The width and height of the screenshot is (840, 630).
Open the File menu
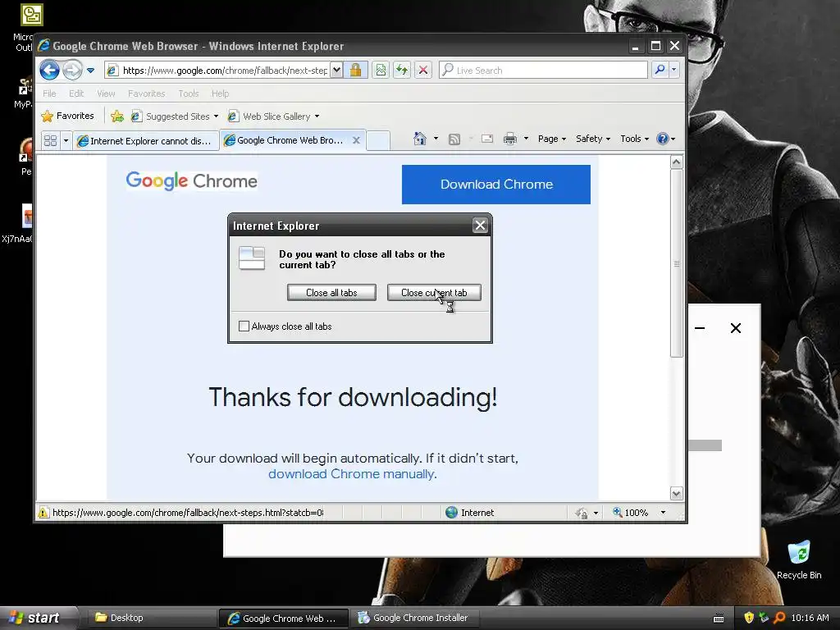pos(49,94)
